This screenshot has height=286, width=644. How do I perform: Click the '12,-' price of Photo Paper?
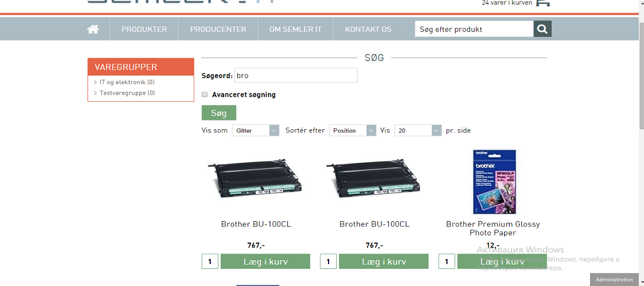click(x=493, y=245)
